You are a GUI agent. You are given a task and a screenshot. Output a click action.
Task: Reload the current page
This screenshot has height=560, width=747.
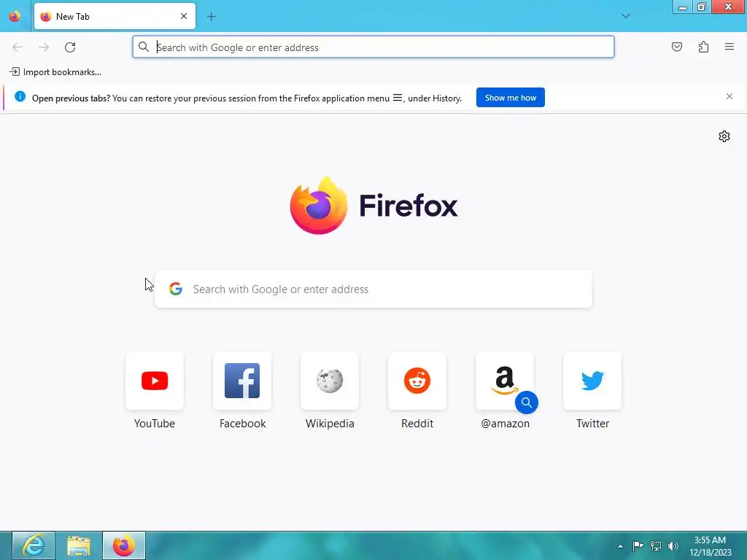[70, 47]
